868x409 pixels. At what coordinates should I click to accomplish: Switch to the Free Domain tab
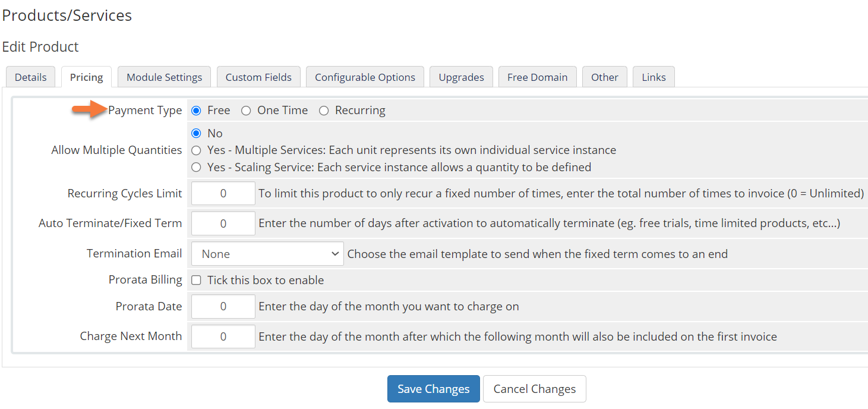coord(537,77)
